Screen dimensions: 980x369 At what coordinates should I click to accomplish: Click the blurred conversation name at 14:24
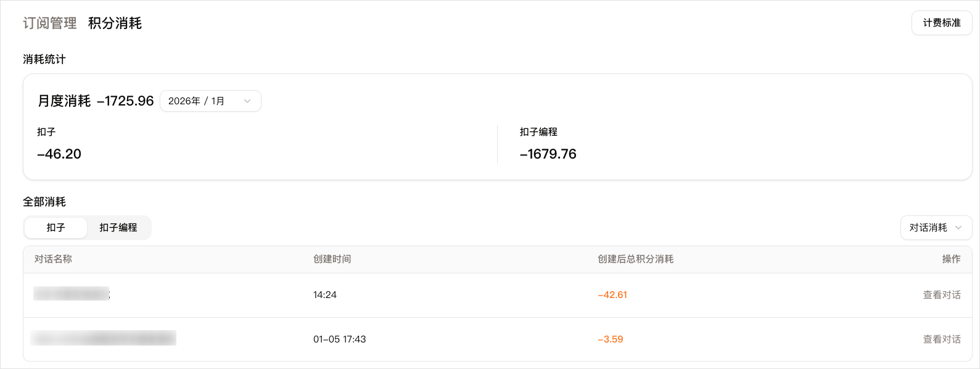[72, 294]
